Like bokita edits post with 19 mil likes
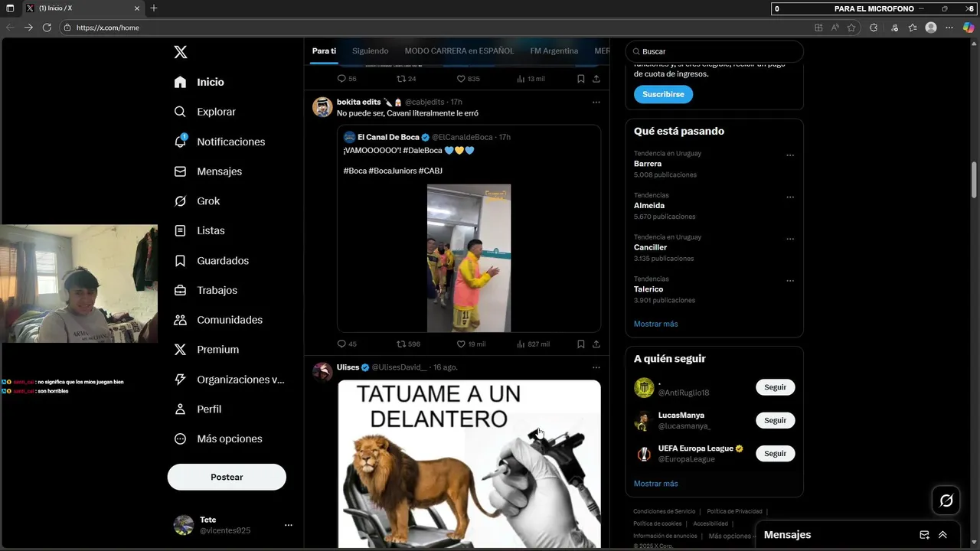Image resolution: width=980 pixels, height=551 pixels. tap(471, 344)
